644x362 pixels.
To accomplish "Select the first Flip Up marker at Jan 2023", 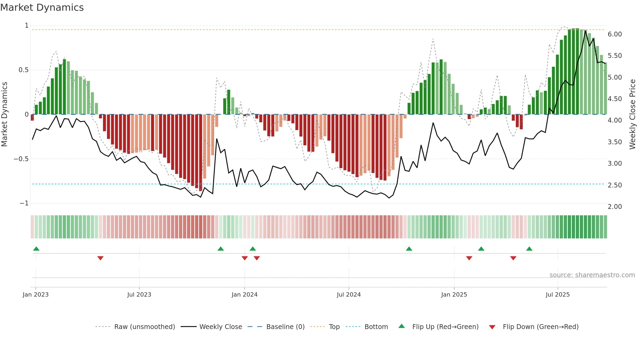I will [36, 249].
